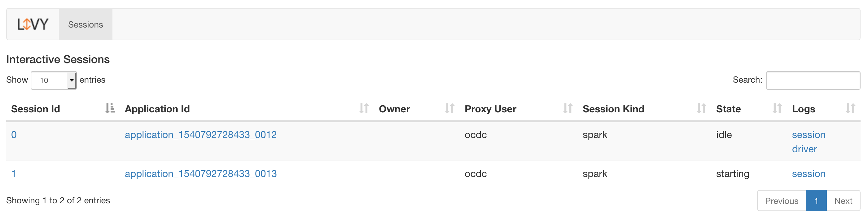Click the Search input field
The image size is (868, 216).
pyautogui.click(x=813, y=80)
